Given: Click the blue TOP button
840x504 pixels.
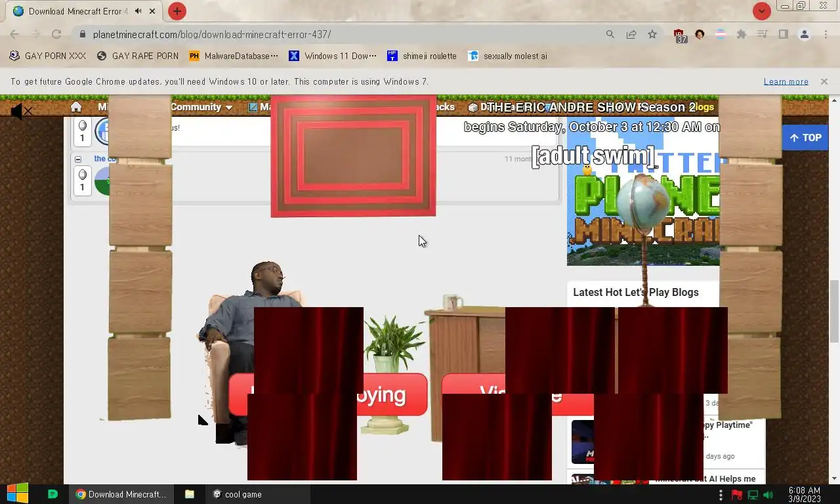Looking at the screenshot, I should (x=805, y=138).
